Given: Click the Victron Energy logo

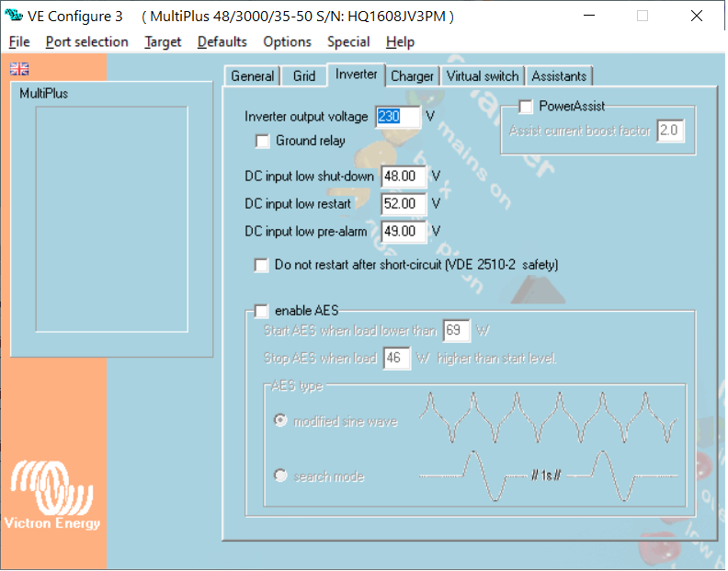Looking at the screenshot, I should pyautogui.click(x=52, y=495).
